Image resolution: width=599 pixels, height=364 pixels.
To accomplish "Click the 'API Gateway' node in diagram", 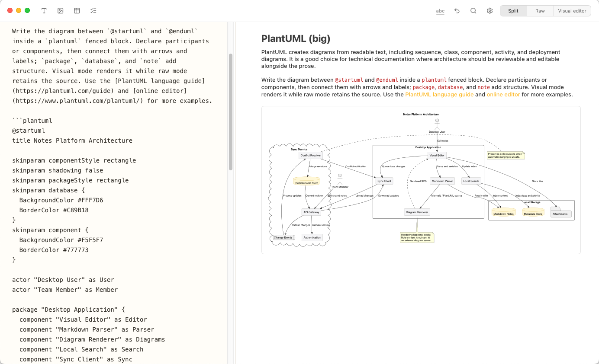I will click(x=311, y=212).
